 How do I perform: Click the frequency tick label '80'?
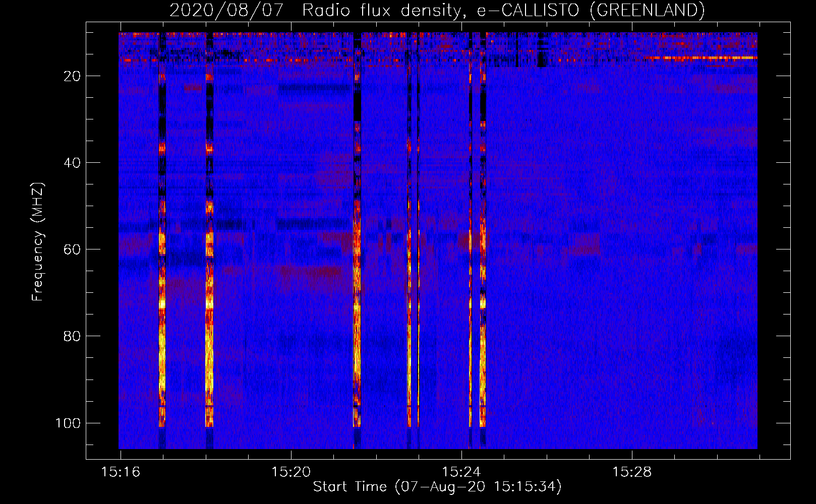72,336
